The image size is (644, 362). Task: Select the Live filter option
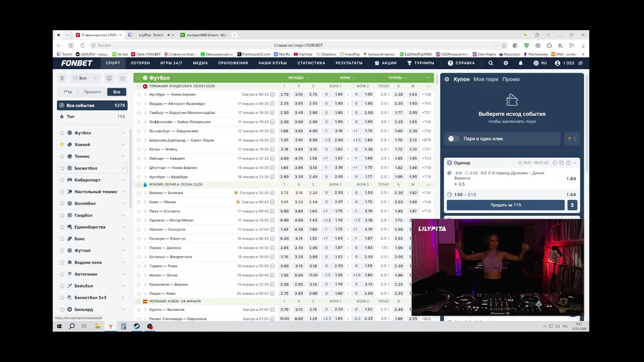click(x=68, y=92)
